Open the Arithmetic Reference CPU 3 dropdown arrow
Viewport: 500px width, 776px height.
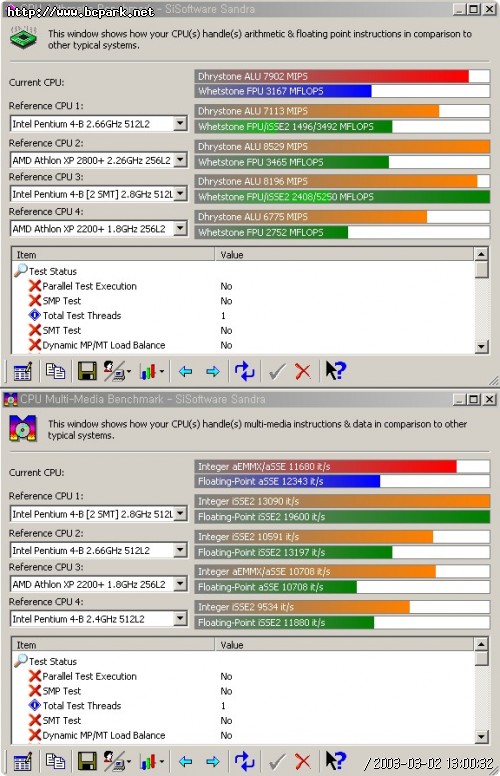180,194
